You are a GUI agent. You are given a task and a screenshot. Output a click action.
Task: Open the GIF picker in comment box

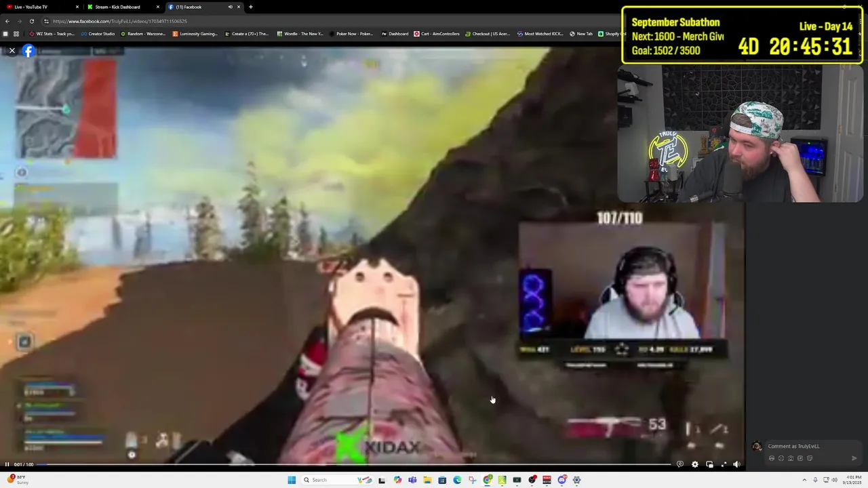tap(800, 458)
